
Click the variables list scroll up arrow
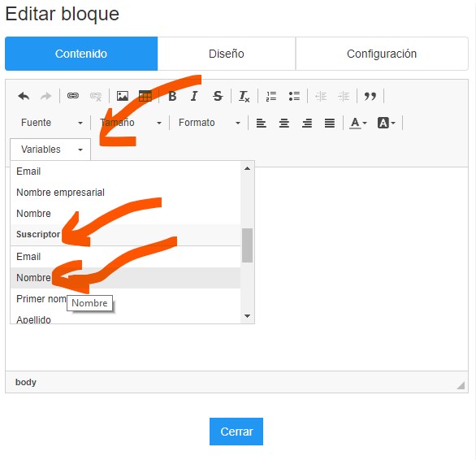[248, 168]
